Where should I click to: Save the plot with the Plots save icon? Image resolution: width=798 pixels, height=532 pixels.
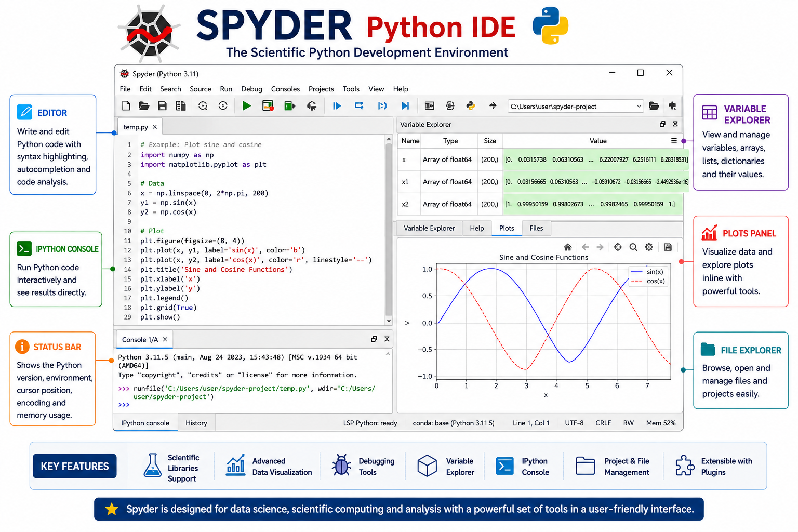tap(668, 247)
